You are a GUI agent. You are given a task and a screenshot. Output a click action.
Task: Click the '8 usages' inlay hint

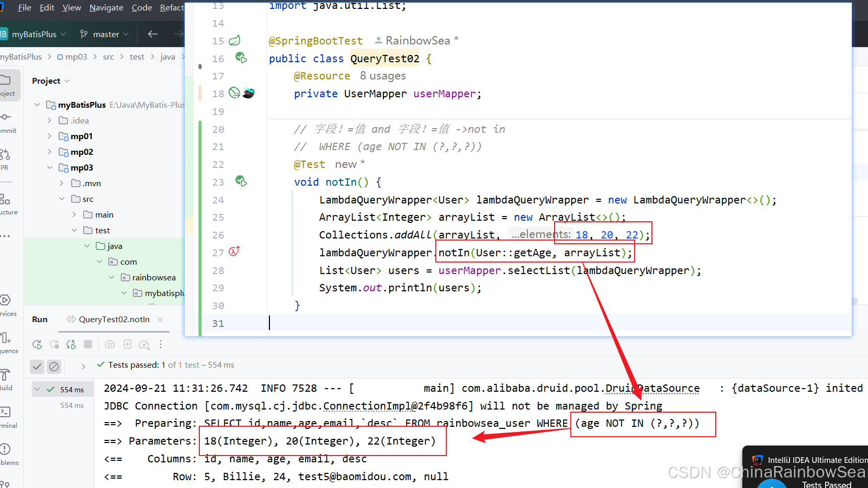point(383,76)
